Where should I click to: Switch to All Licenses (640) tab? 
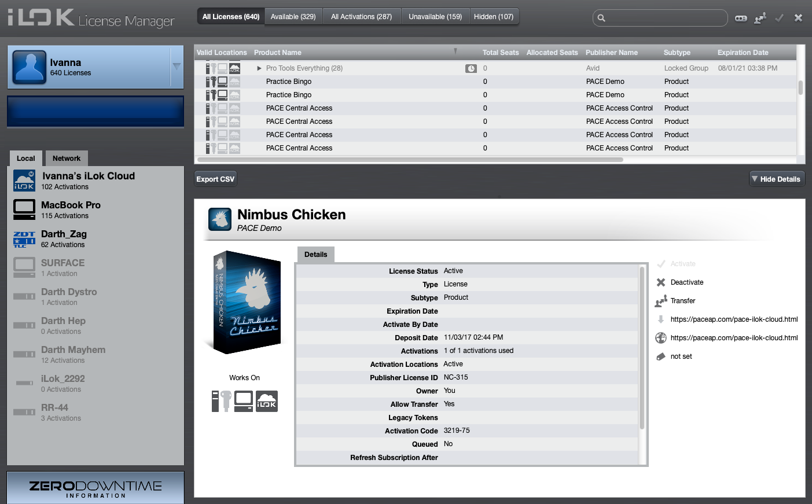tap(231, 17)
